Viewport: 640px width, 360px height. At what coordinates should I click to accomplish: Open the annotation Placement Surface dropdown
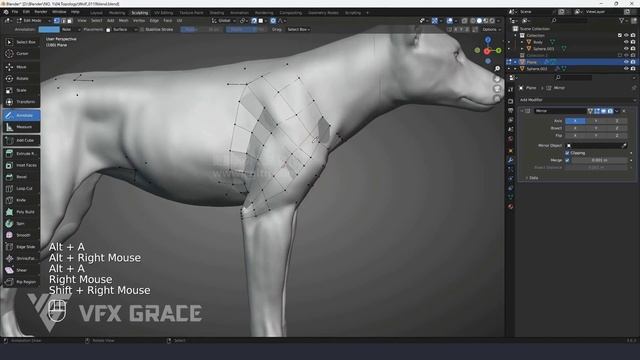[122, 29]
